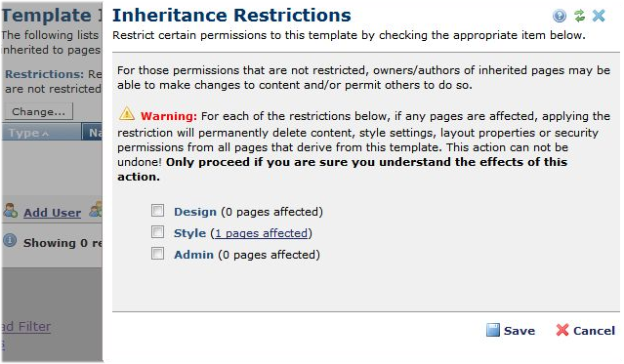
Task: Click the floppy disk Save icon
Action: point(493,330)
